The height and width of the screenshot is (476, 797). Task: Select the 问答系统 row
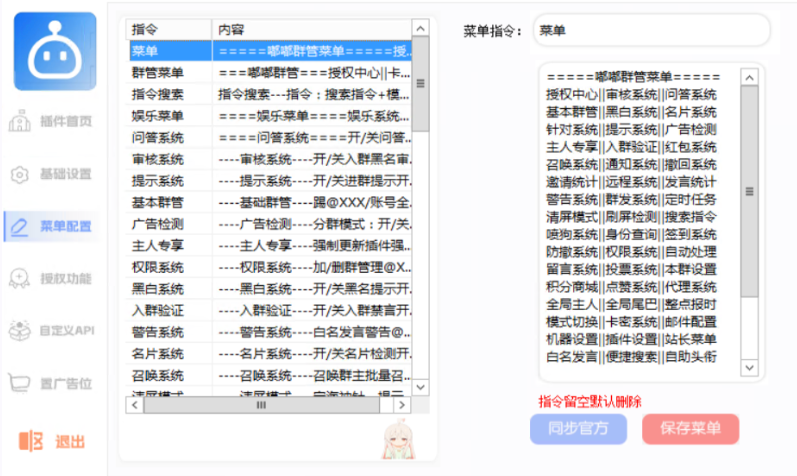(269, 137)
